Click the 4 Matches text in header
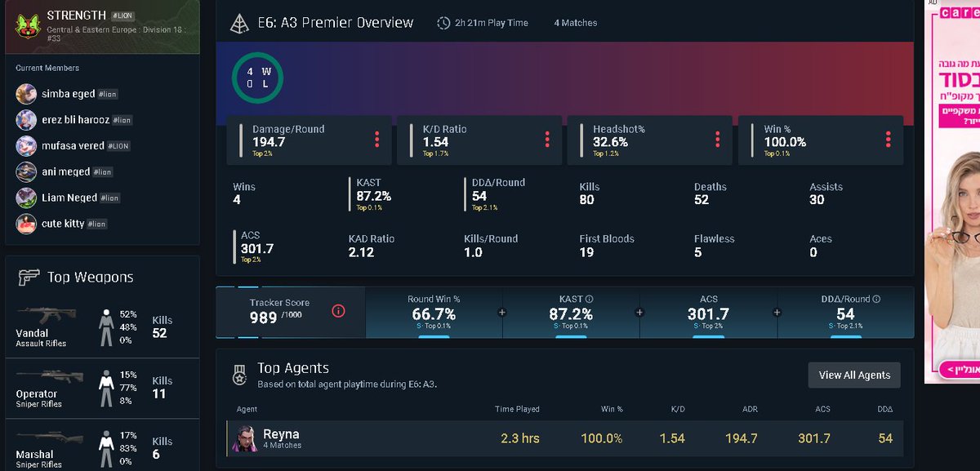This screenshot has height=471, width=980. pyautogui.click(x=575, y=23)
